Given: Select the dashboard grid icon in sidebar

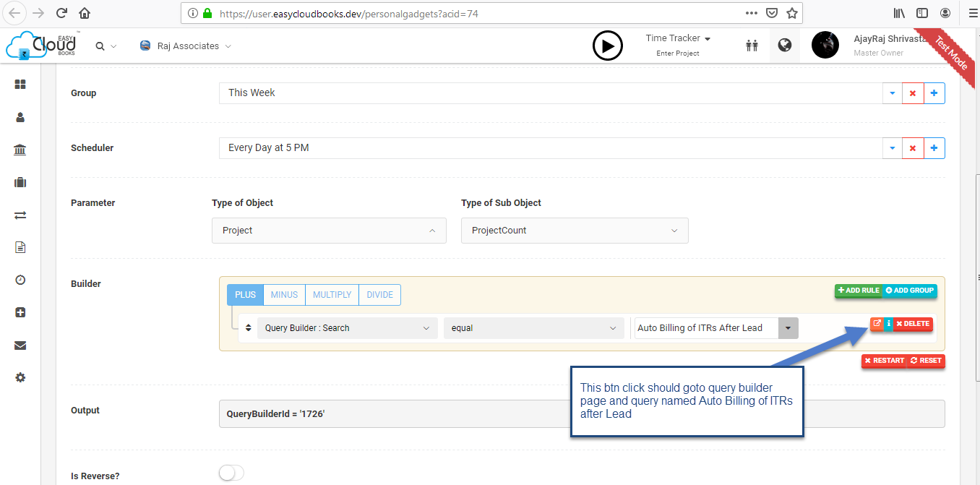Looking at the screenshot, I should click(20, 84).
